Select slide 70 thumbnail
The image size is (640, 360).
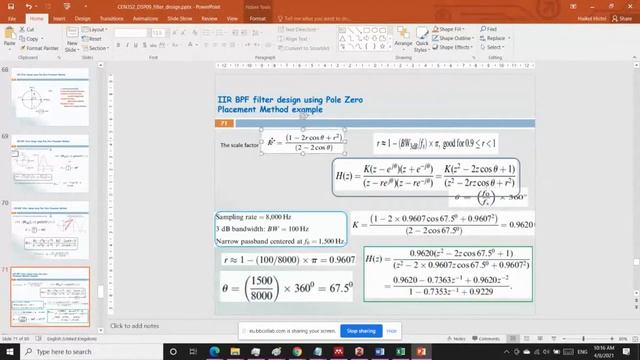point(50,230)
